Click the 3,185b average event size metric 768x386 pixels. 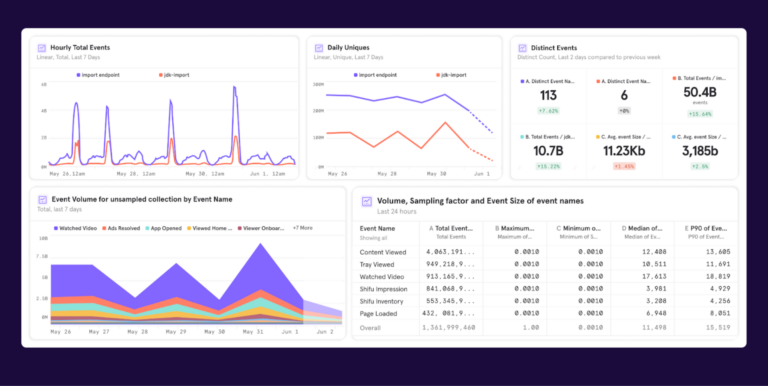point(700,151)
